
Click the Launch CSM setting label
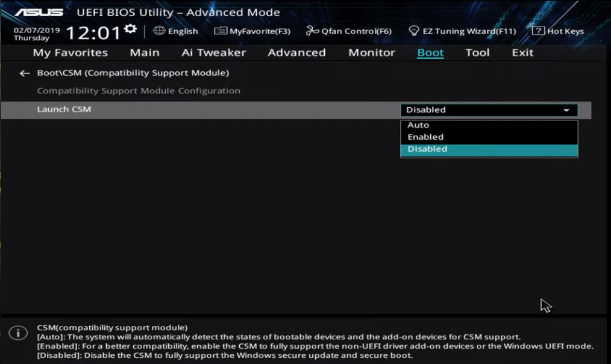coord(64,110)
